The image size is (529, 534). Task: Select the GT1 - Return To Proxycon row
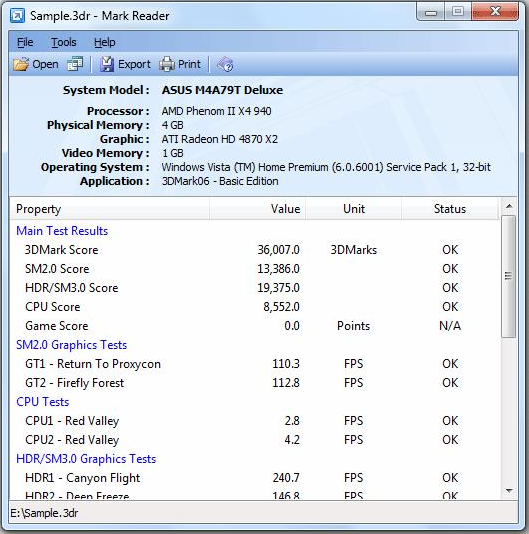pyautogui.click(x=255, y=364)
